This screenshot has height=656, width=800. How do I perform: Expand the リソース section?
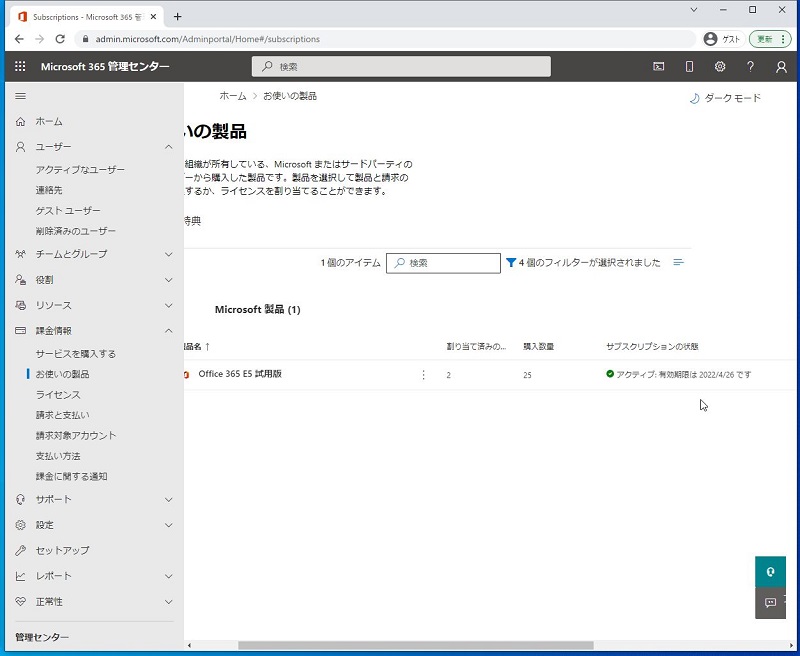coord(169,305)
